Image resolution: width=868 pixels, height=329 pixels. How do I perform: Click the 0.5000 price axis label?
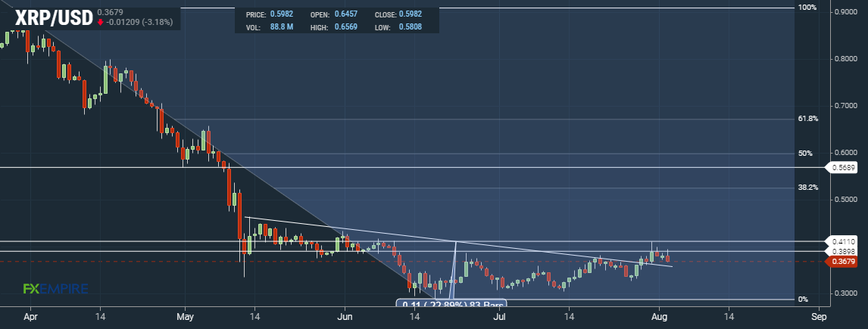(848, 199)
